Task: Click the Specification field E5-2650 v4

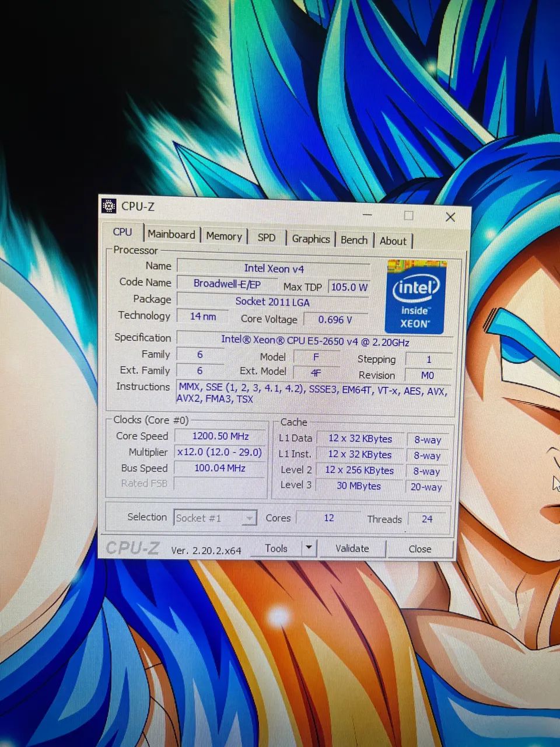Action: (315, 341)
